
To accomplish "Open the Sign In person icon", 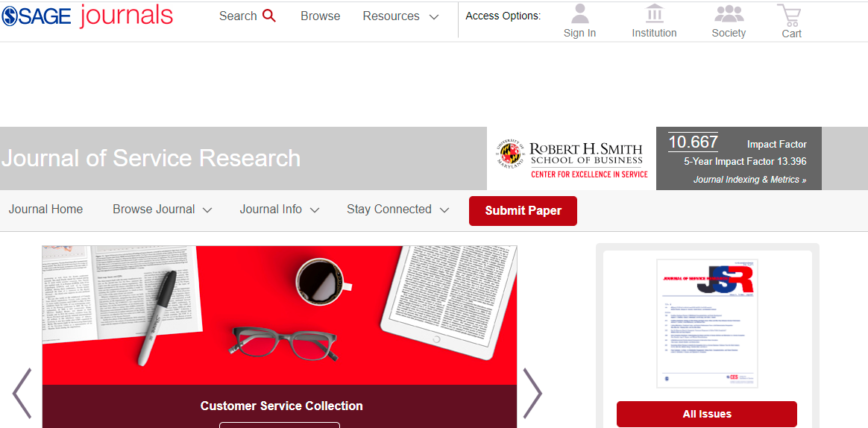I will 579,13.
